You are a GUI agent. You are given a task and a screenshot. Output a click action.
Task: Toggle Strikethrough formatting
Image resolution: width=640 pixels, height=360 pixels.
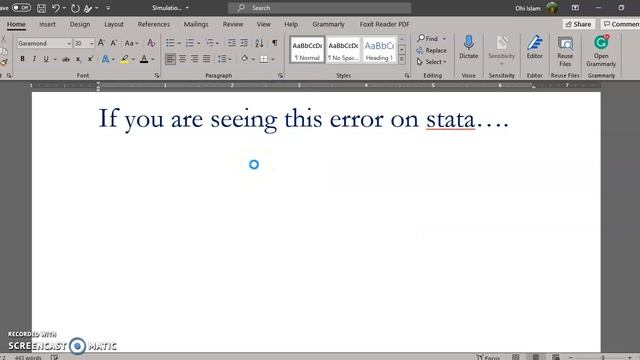point(66,59)
